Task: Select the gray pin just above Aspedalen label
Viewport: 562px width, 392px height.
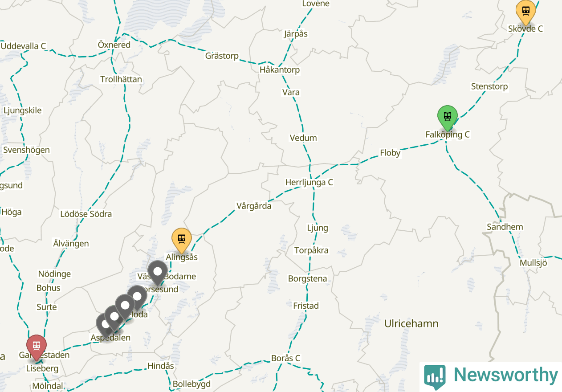Action: (x=106, y=325)
